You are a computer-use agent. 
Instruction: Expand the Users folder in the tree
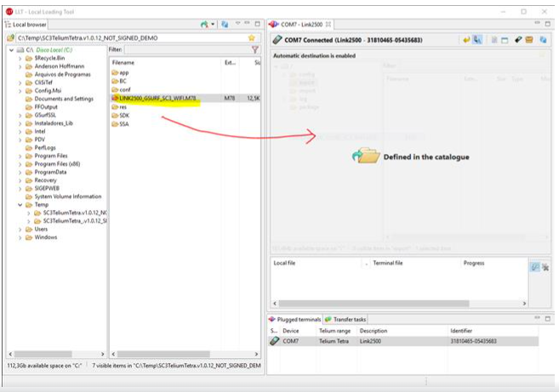20,229
